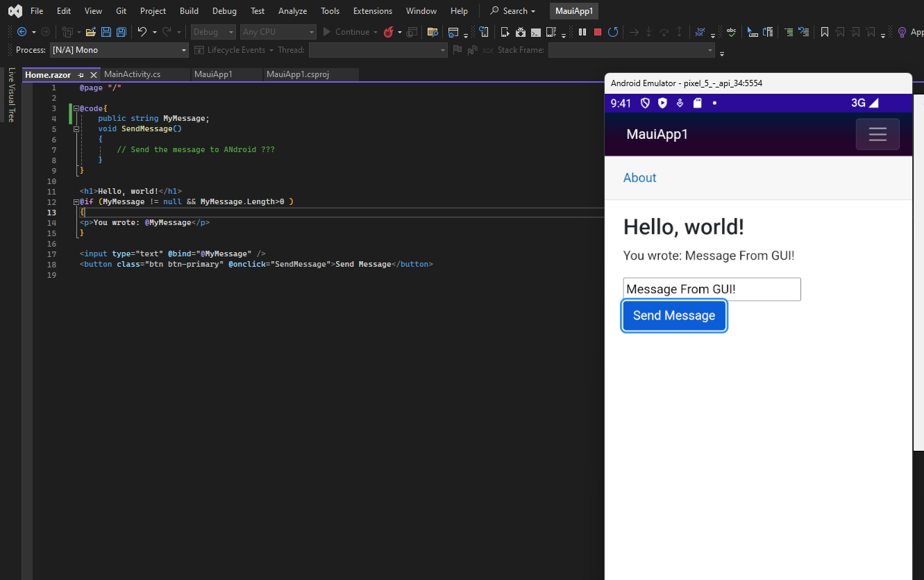The height and width of the screenshot is (580, 924).
Task: Click the Message From GUI! text field
Action: point(712,289)
